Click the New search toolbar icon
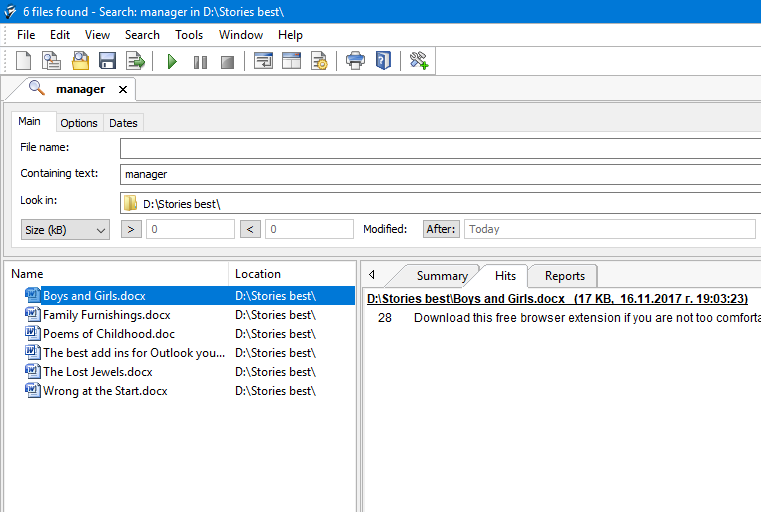 point(23,61)
